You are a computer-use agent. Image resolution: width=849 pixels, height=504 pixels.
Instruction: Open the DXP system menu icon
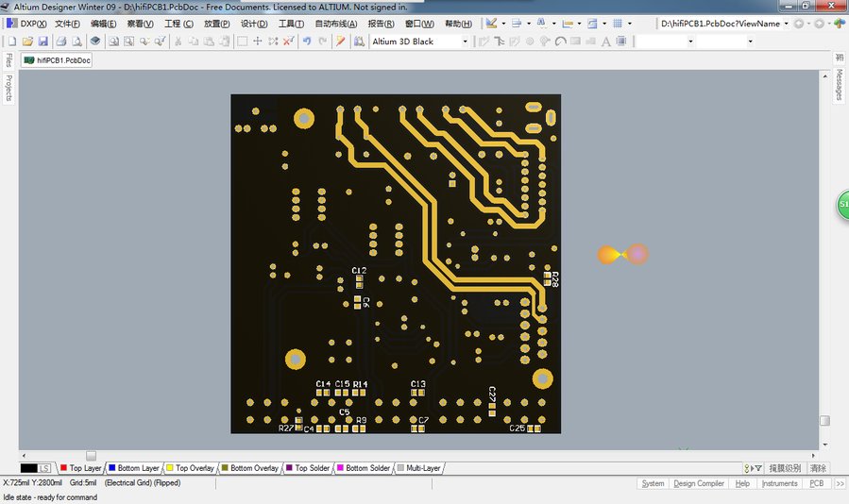(10, 24)
